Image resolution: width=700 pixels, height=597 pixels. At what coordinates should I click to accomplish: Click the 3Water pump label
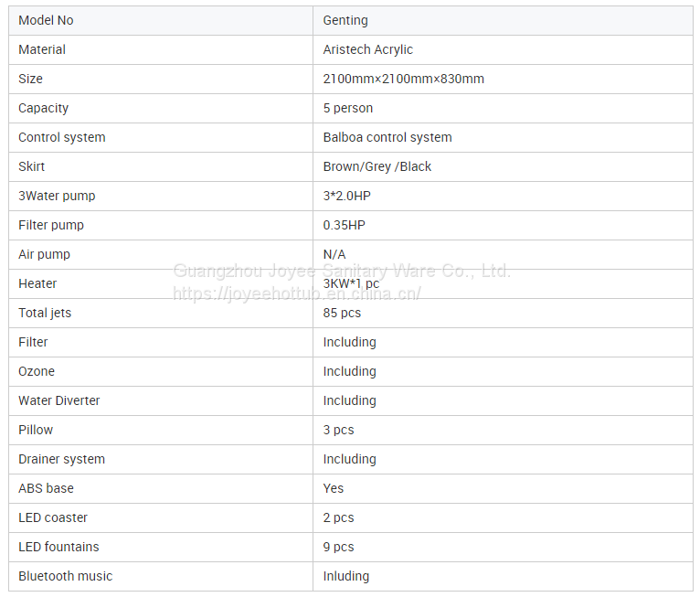coord(57,196)
